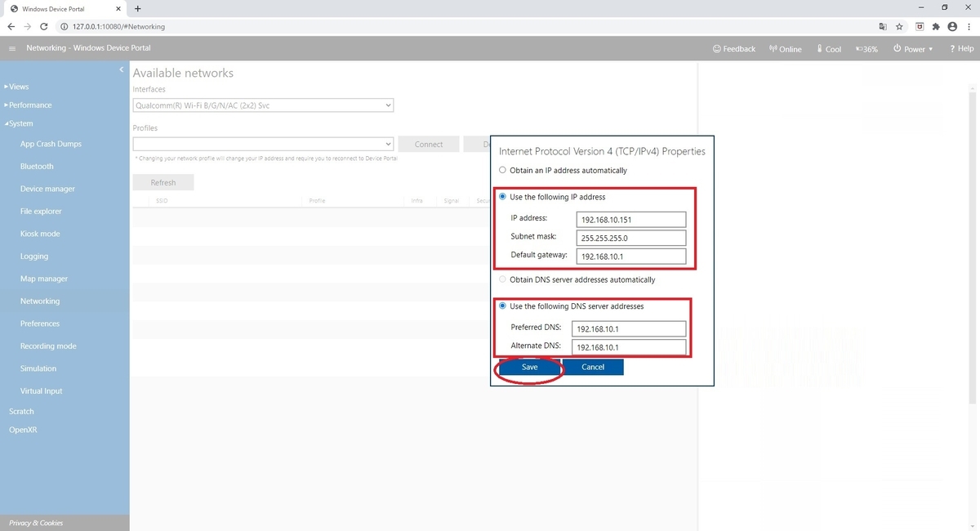Click the Alternate DNS field
The height and width of the screenshot is (531, 980).
(629, 347)
